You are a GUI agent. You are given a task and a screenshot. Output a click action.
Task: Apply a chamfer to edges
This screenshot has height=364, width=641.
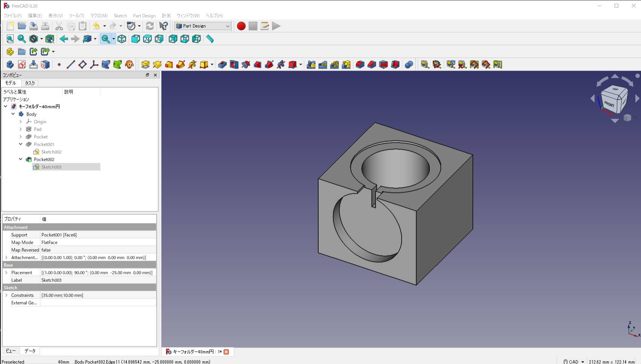pyautogui.click(x=372, y=64)
